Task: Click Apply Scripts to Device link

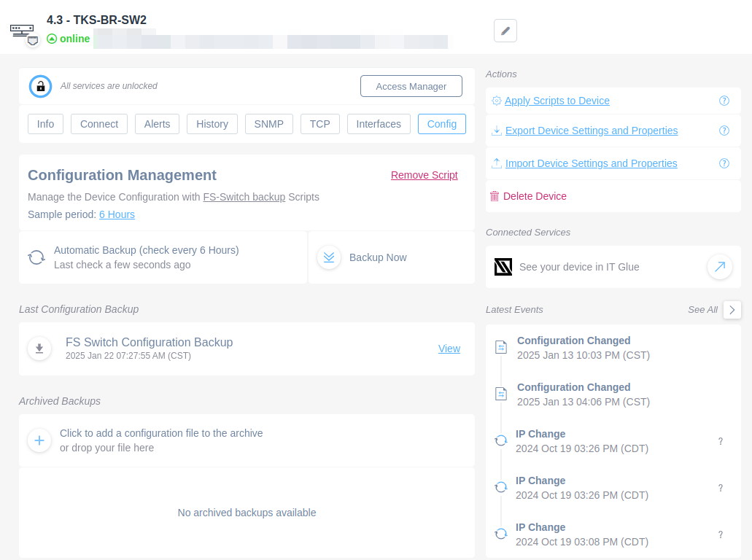Action: click(557, 101)
